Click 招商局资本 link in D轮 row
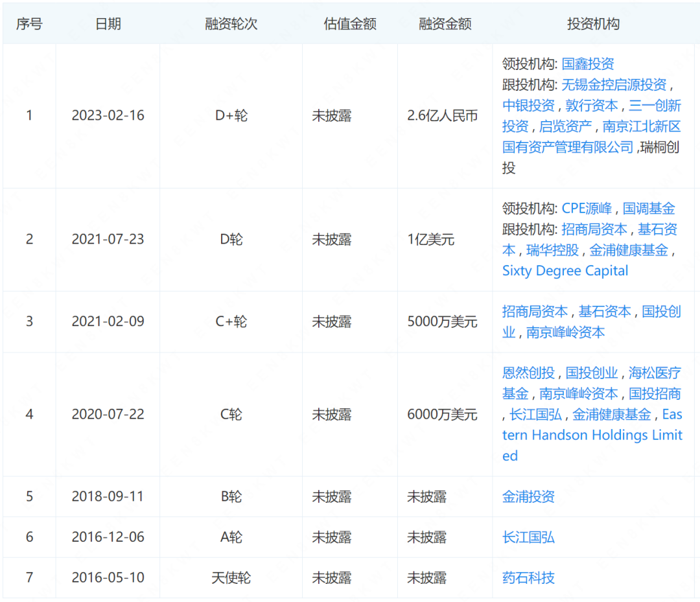Viewport: 700px width, 602px height. click(594, 229)
